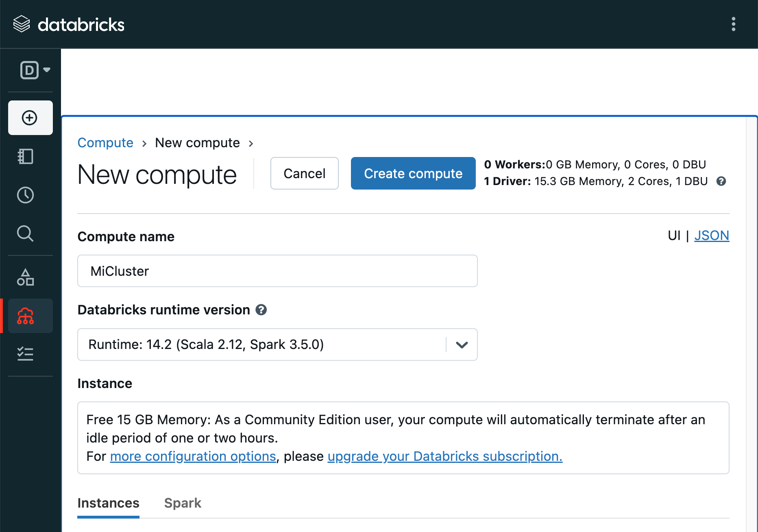Image resolution: width=758 pixels, height=532 pixels.
Task: Open upgrade your Databricks subscription link
Action: [x=445, y=456]
